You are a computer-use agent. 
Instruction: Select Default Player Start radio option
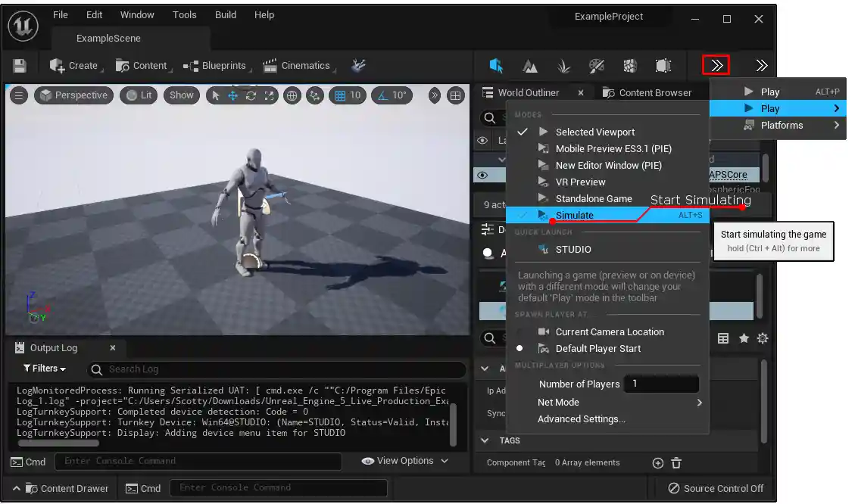click(x=597, y=349)
